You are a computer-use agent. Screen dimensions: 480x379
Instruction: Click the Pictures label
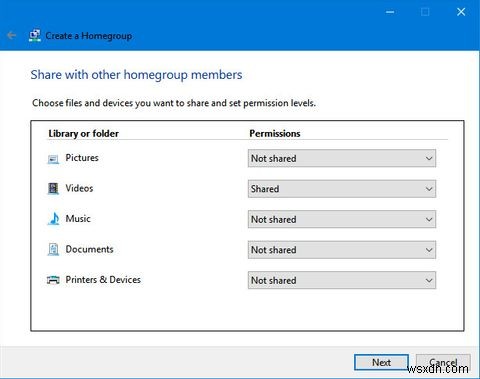(x=82, y=158)
